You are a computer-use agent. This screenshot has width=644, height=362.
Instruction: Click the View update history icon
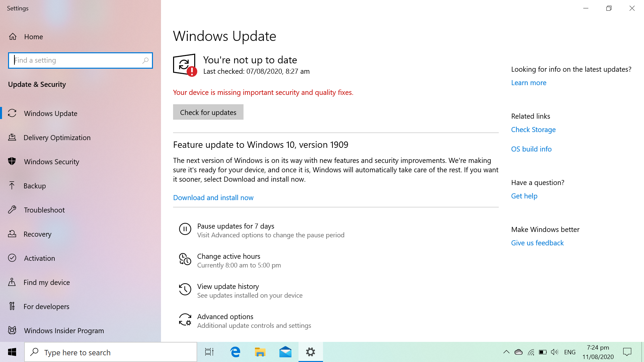[185, 290]
